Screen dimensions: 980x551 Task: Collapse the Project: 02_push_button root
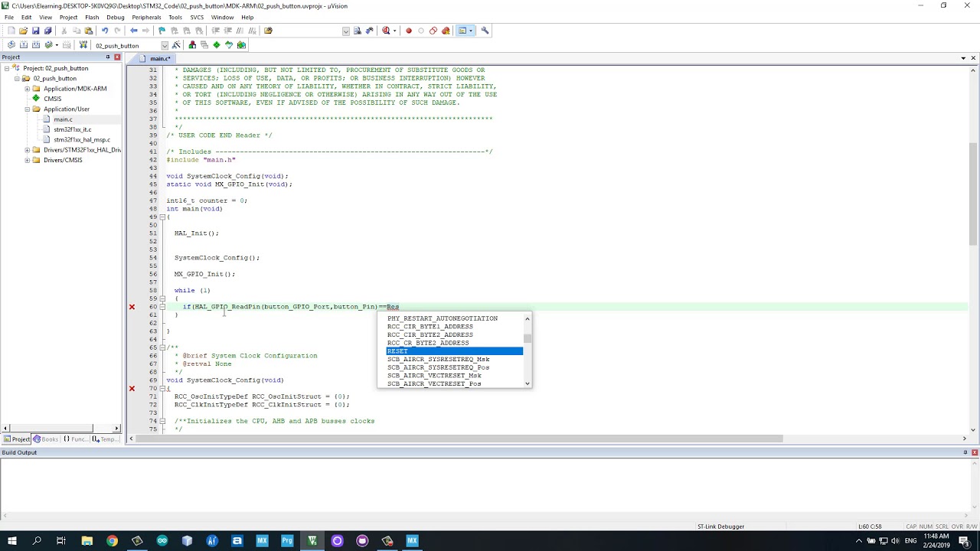(7, 68)
